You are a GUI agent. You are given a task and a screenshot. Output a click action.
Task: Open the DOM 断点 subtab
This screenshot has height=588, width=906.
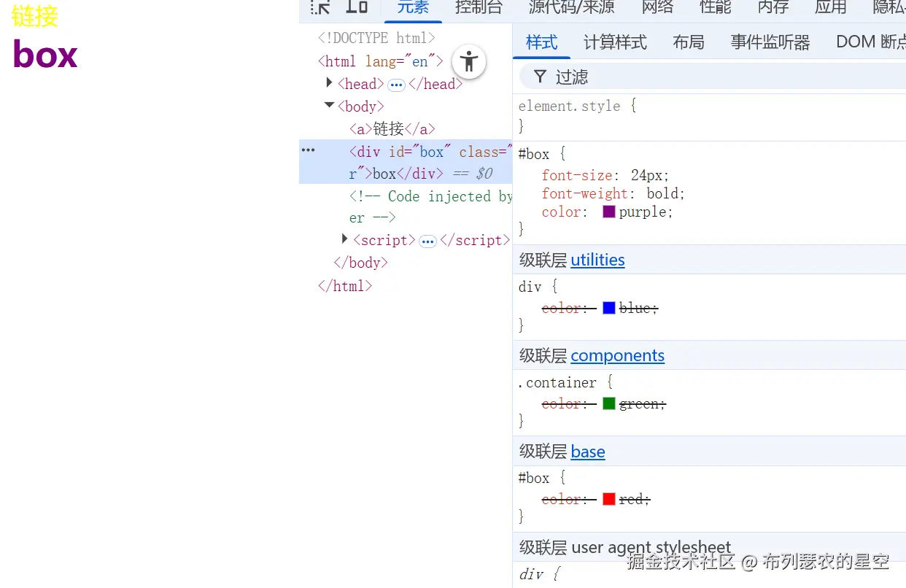point(870,42)
